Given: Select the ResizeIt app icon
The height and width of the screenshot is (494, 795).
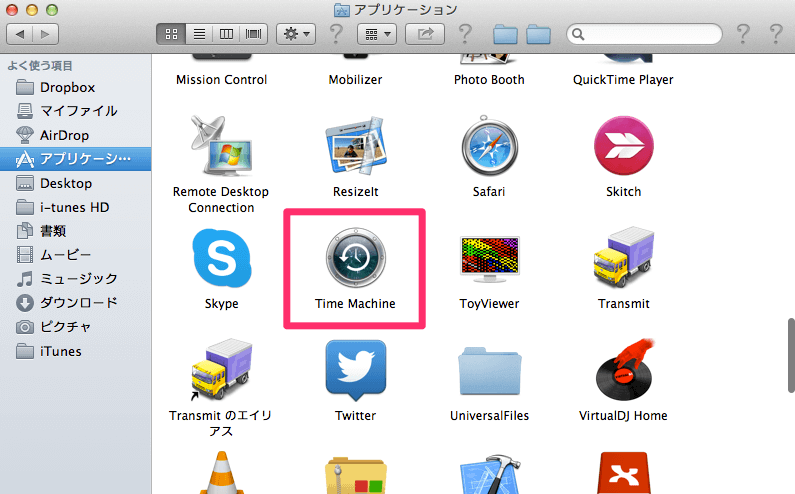Looking at the screenshot, I should 355,146.
